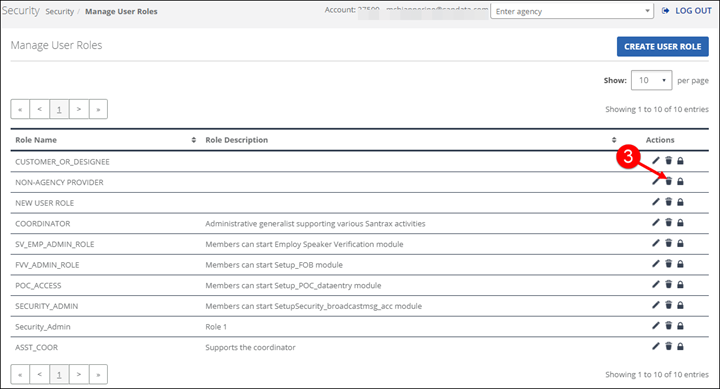This screenshot has height=389, width=720.
Task: Click lock icon for ASST_COOR role
Action: tap(681, 346)
